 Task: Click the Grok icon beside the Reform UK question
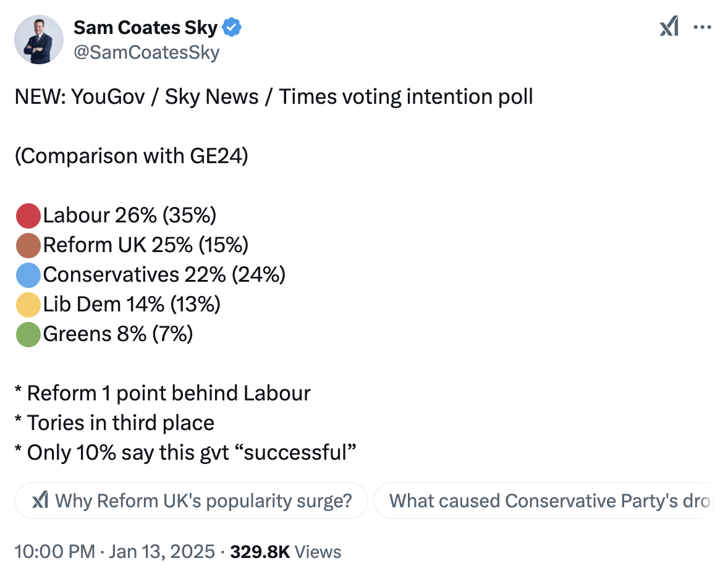40,501
